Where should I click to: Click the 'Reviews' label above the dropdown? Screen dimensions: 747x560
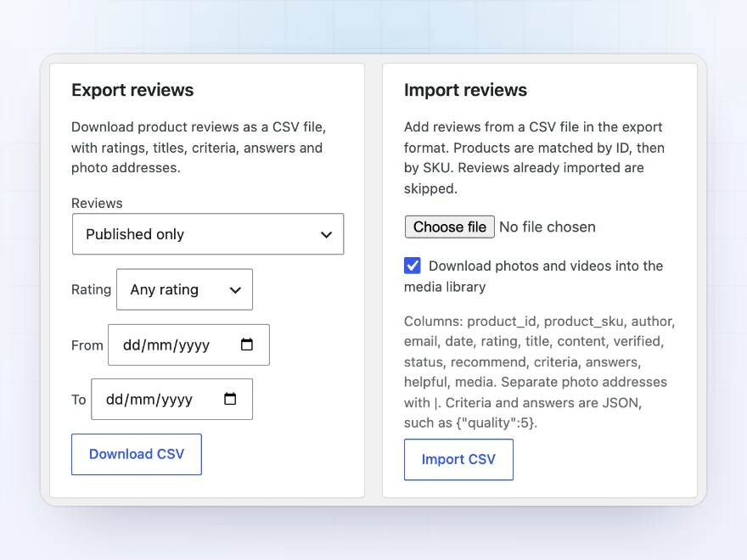pos(97,204)
